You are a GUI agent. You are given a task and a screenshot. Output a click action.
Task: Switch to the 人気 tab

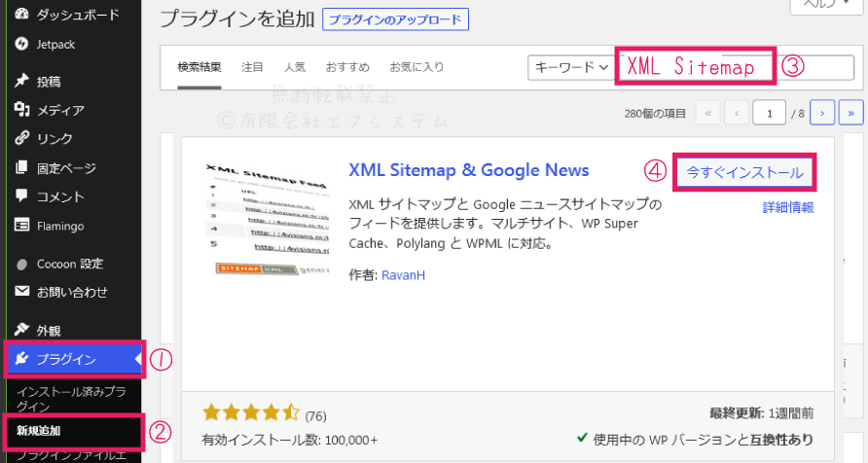pos(295,67)
